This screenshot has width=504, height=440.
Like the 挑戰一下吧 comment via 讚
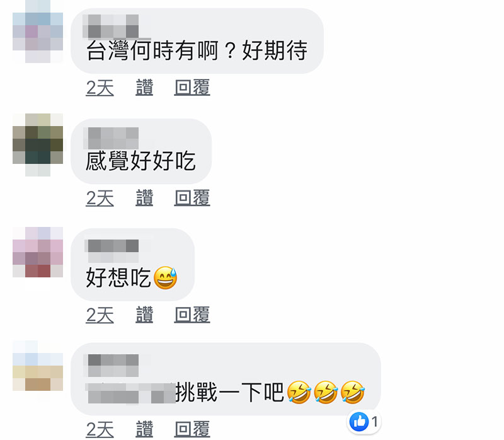144,429
